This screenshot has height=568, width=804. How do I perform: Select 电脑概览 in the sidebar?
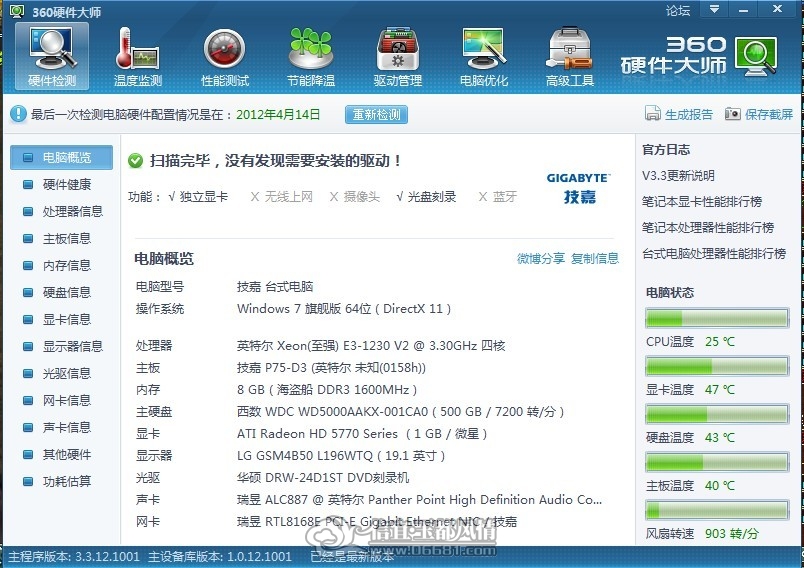coord(62,157)
